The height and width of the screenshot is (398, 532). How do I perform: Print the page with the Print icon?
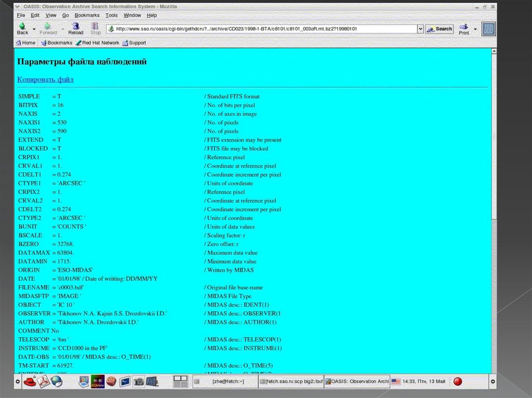click(x=463, y=29)
